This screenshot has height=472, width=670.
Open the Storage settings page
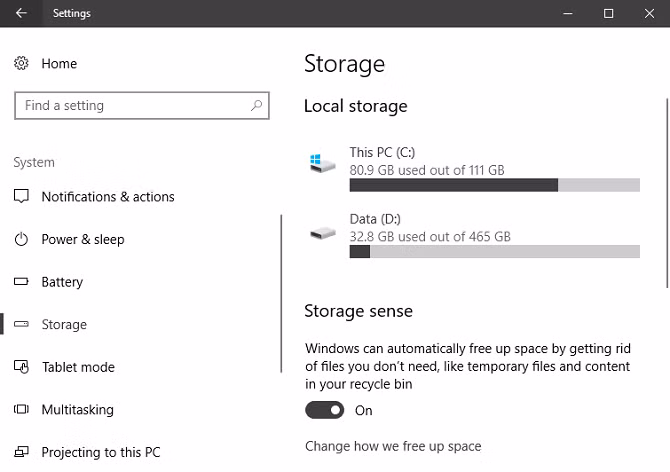[x=64, y=325]
